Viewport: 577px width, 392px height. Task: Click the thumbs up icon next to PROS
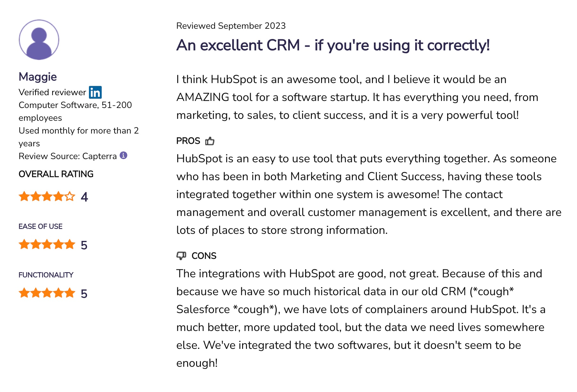pyautogui.click(x=210, y=141)
